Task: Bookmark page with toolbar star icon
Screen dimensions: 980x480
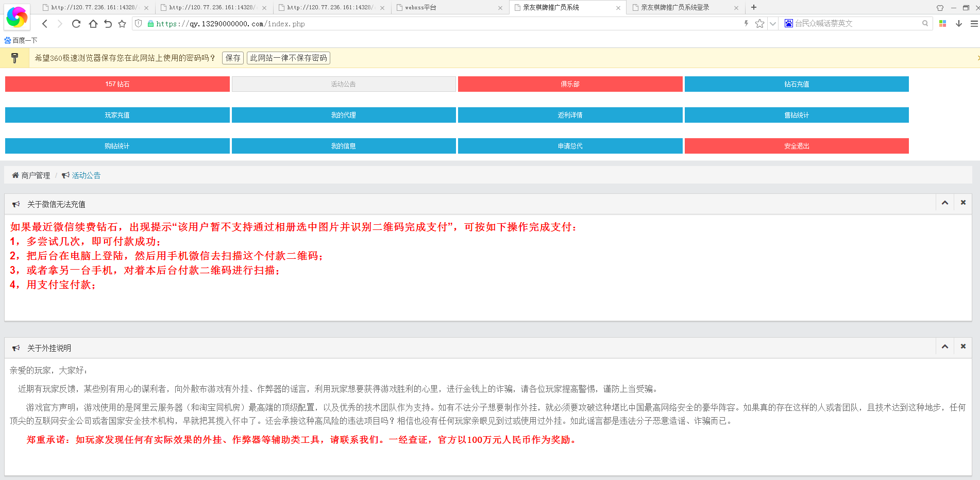Action: (122, 24)
